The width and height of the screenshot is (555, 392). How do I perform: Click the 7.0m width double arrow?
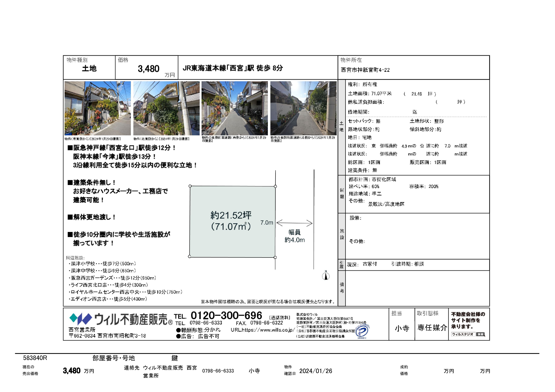tap(294, 223)
